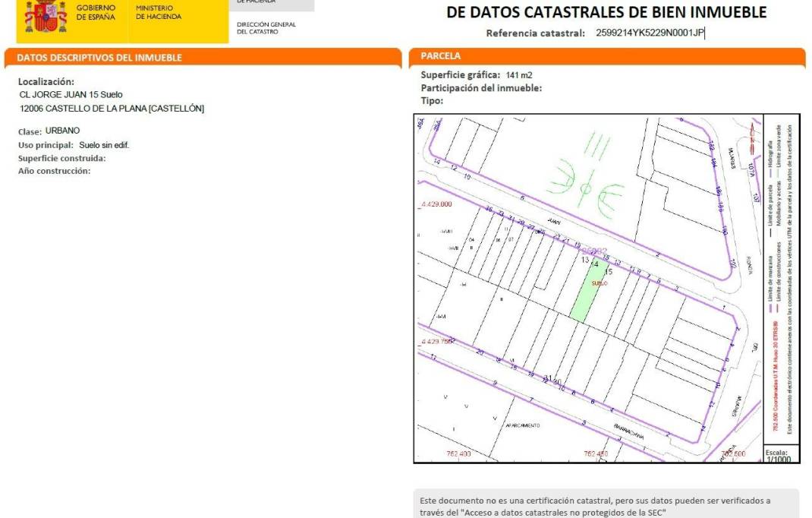The image size is (812, 518).
Task: Click the 'Uso principal:' label
Action: pyautogui.click(x=46, y=145)
